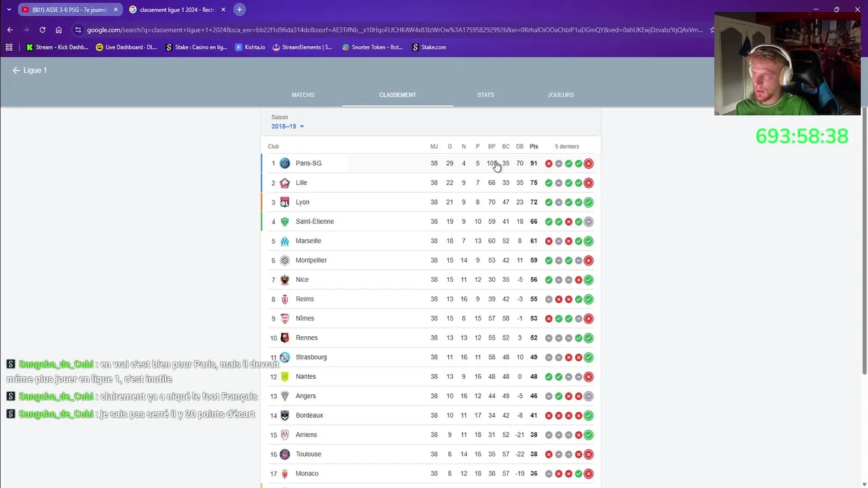The image size is (868, 488).
Task: Click the Monaco team name
Action: 307,474
